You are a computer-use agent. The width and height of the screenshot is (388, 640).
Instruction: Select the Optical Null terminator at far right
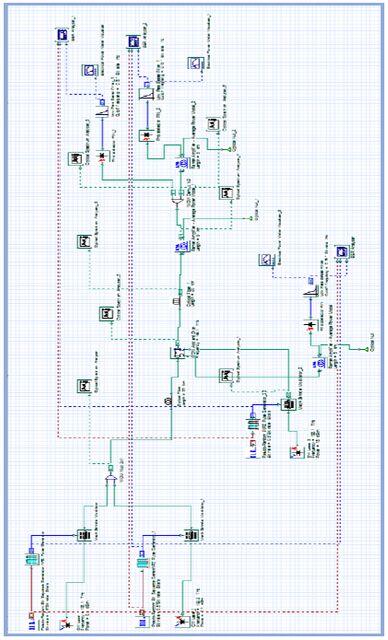click(359, 349)
